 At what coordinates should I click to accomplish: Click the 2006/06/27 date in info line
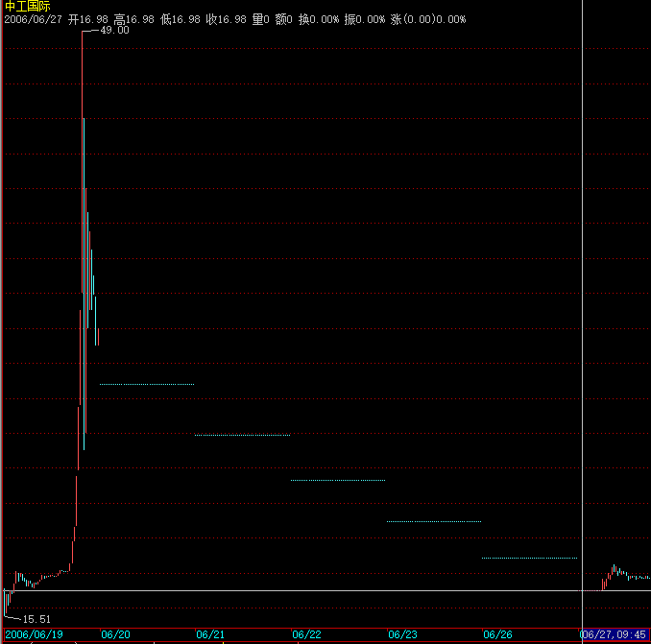coord(34,19)
